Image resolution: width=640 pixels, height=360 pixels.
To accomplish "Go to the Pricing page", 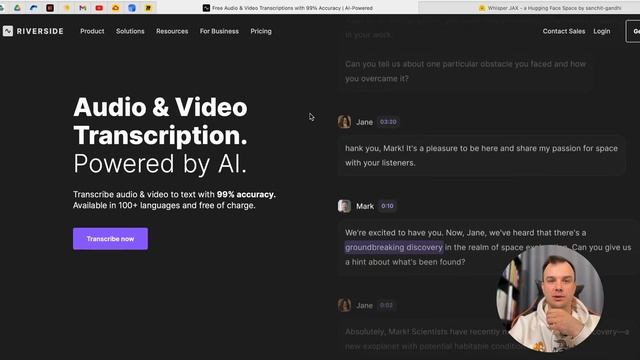I will tap(261, 31).
